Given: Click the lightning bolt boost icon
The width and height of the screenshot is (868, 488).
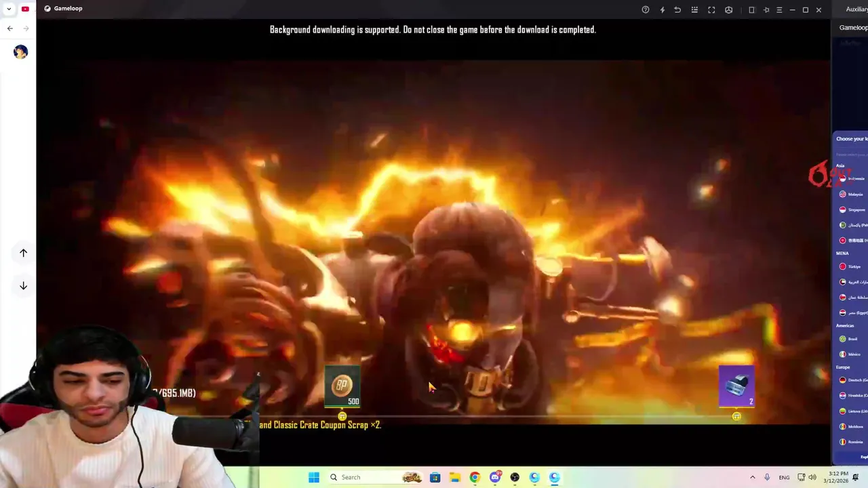Looking at the screenshot, I should (x=663, y=9).
